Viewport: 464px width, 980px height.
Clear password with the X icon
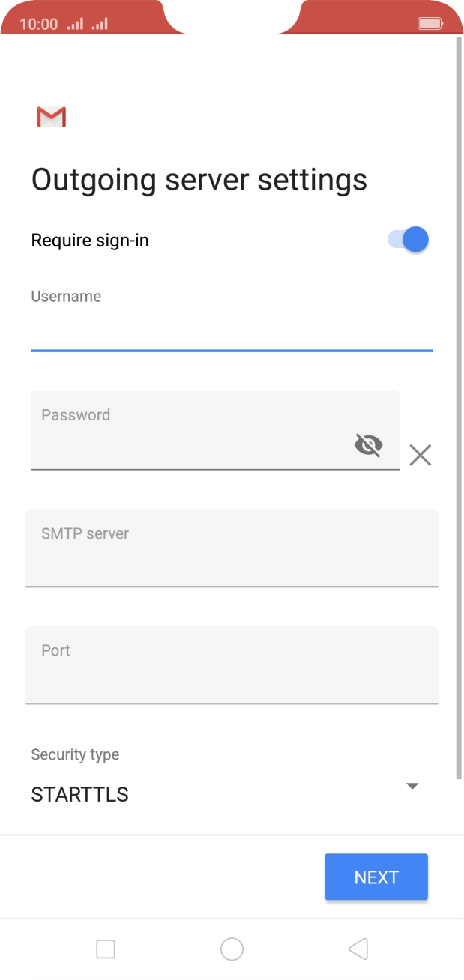point(421,455)
